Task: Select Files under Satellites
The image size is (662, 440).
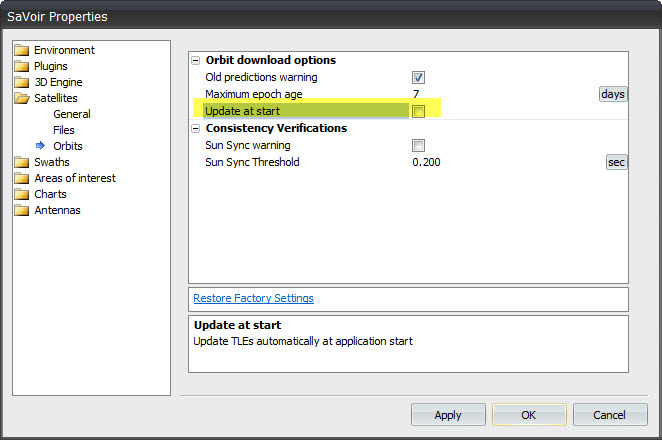Action: [x=64, y=130]
